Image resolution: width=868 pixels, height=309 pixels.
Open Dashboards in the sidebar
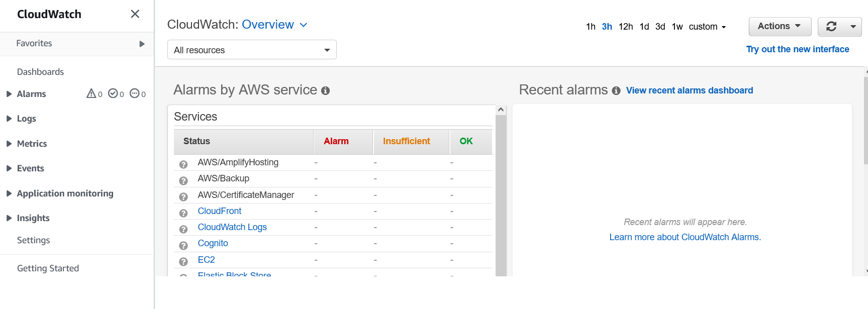point(40,72)
